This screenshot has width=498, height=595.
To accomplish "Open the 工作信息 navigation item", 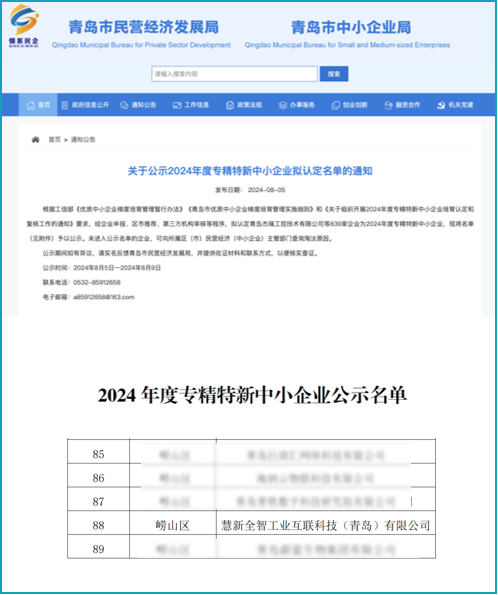I will pyautogui.click(x=191, y=105).
